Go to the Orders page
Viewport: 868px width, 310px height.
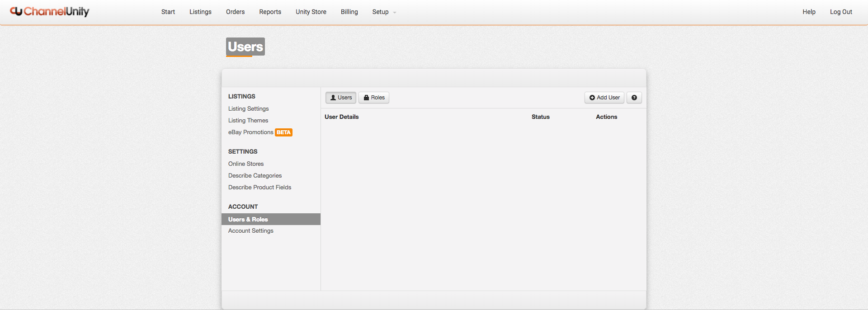235,12
